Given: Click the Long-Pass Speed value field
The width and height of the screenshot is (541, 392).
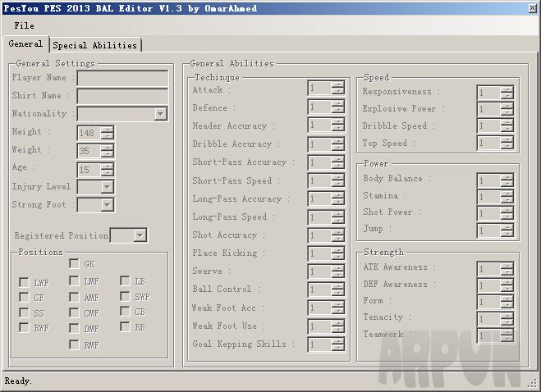Looking at the screenshot, I should click(320, 217).
